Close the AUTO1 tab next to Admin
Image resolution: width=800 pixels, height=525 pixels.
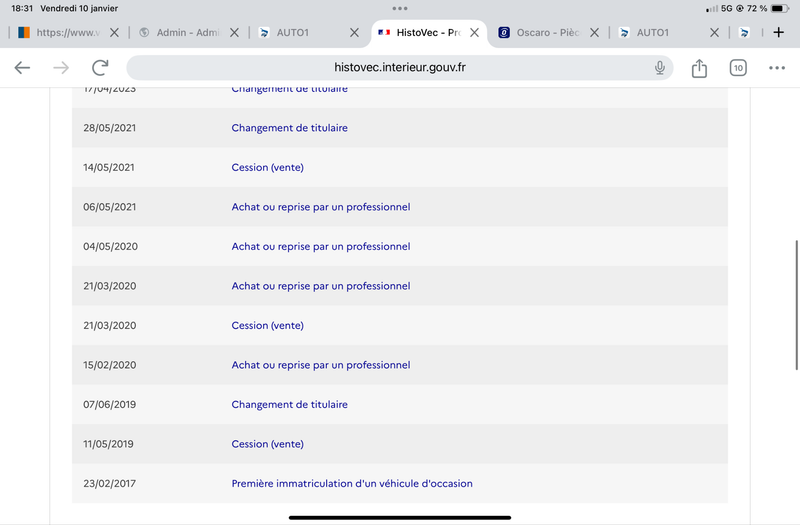pos(354,33)
